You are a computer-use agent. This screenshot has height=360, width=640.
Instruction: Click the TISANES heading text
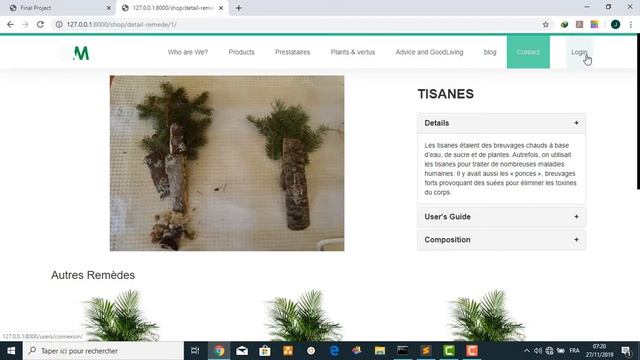(x=446, y=94)
